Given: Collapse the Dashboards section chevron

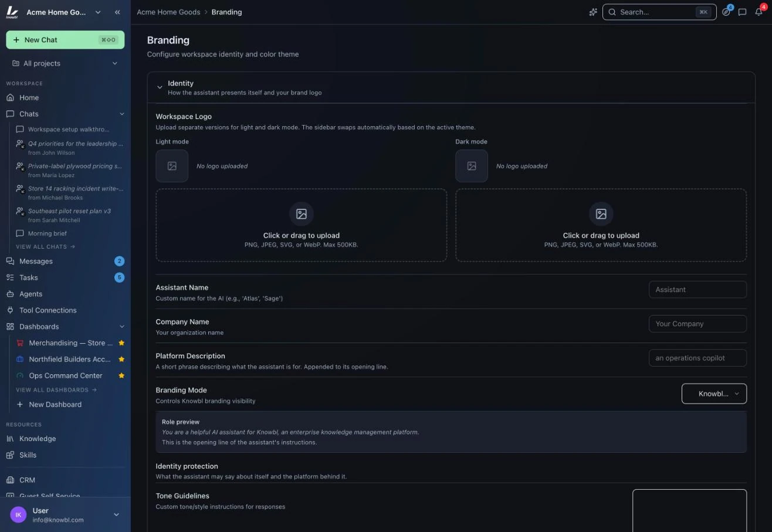Looking at the screenshot, I should [122, 327].
